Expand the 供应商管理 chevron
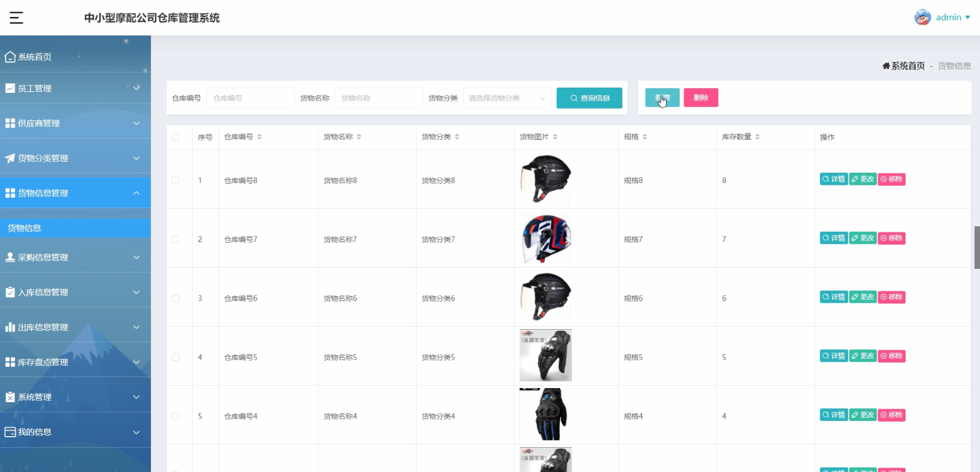This screenshot has height=472, width=980. pos(136,123)
